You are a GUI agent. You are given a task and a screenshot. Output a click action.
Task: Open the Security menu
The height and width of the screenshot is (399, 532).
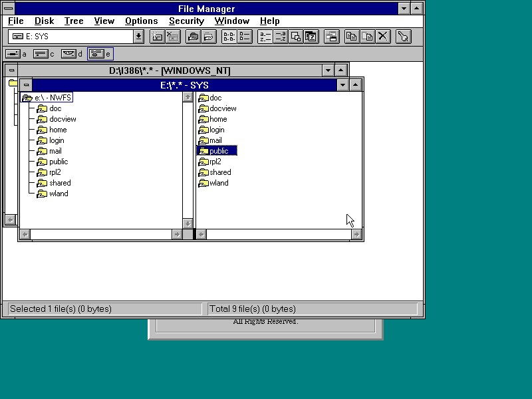[x=186, y=21]
